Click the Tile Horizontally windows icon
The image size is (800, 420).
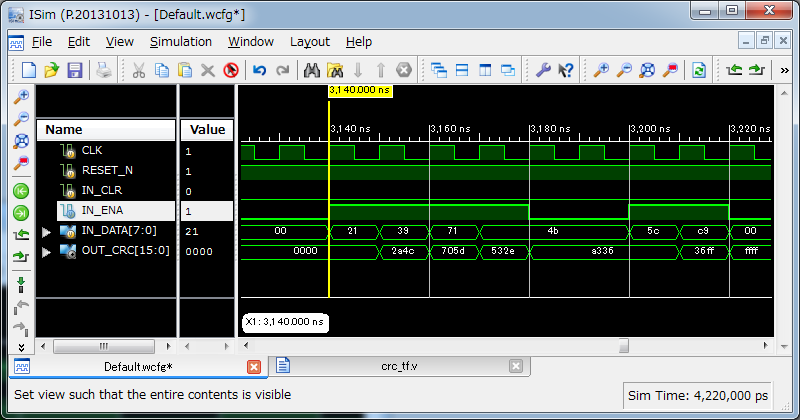pos(462,70)
